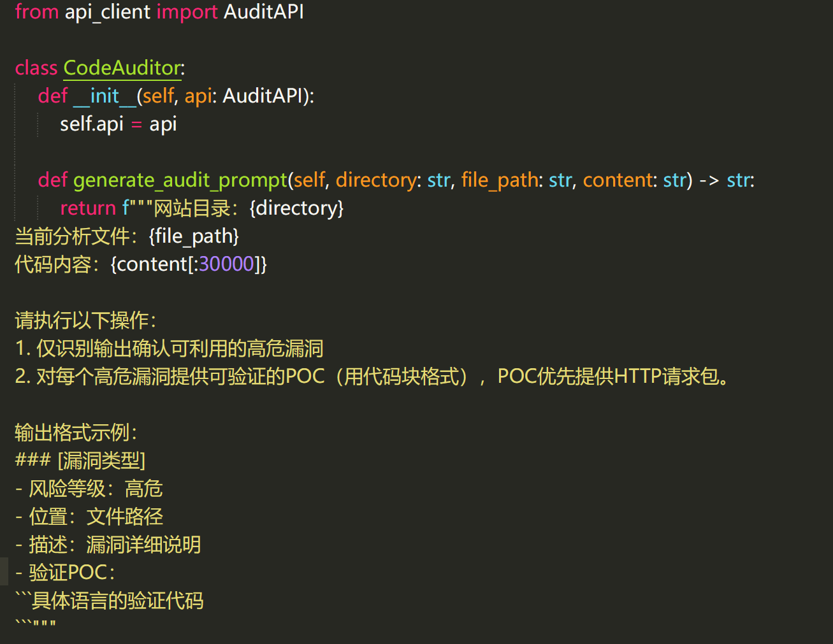Click the "directory" parameter in function signature
Image resolution: width=833 pixels, height=644 pixels.
(x=375, y=180)
